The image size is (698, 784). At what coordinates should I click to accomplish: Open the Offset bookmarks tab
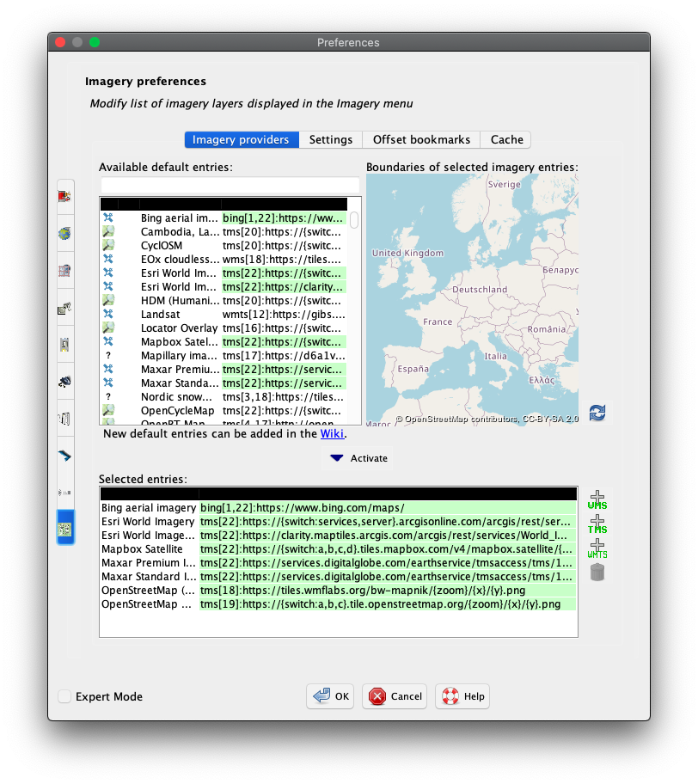421,139
